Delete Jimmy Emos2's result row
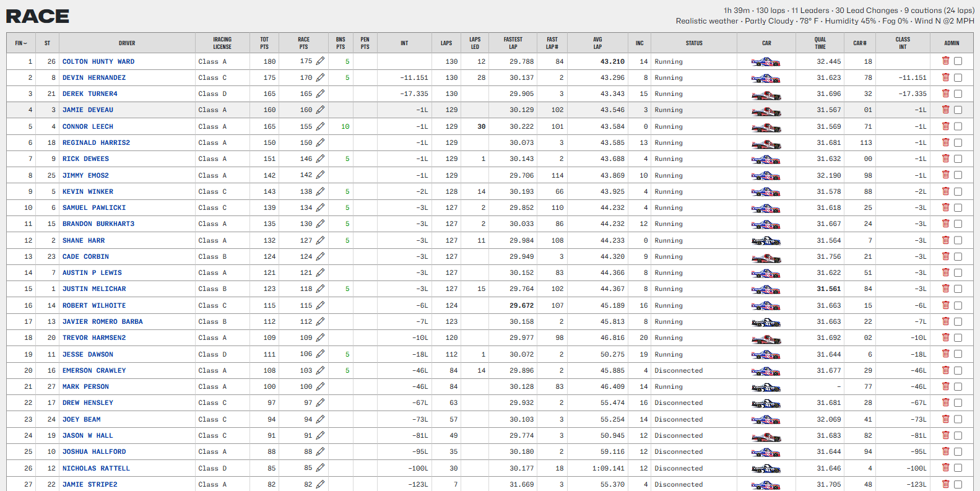 click(x=945, y=175)
